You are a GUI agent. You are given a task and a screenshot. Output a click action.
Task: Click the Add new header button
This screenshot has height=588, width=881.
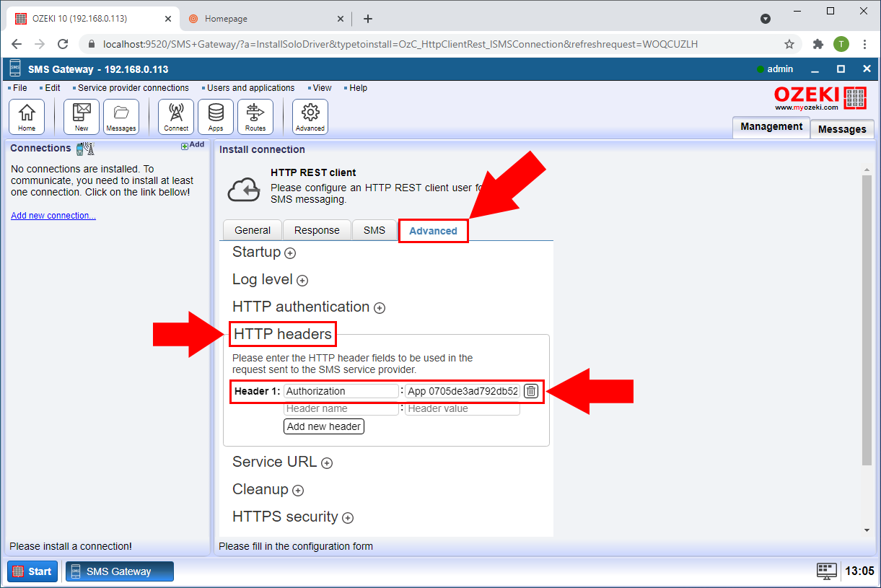324,426
